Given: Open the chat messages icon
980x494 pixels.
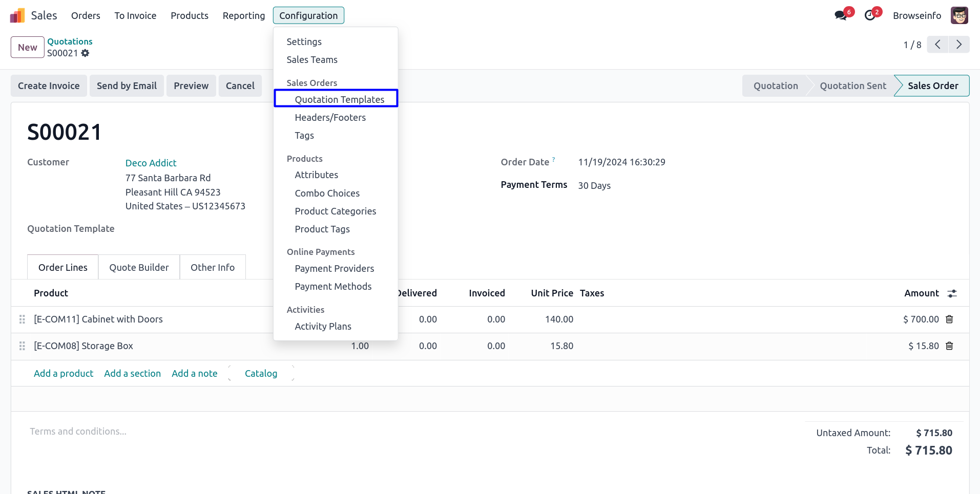Looking at the screenshot, I should (x=840, y=15).
